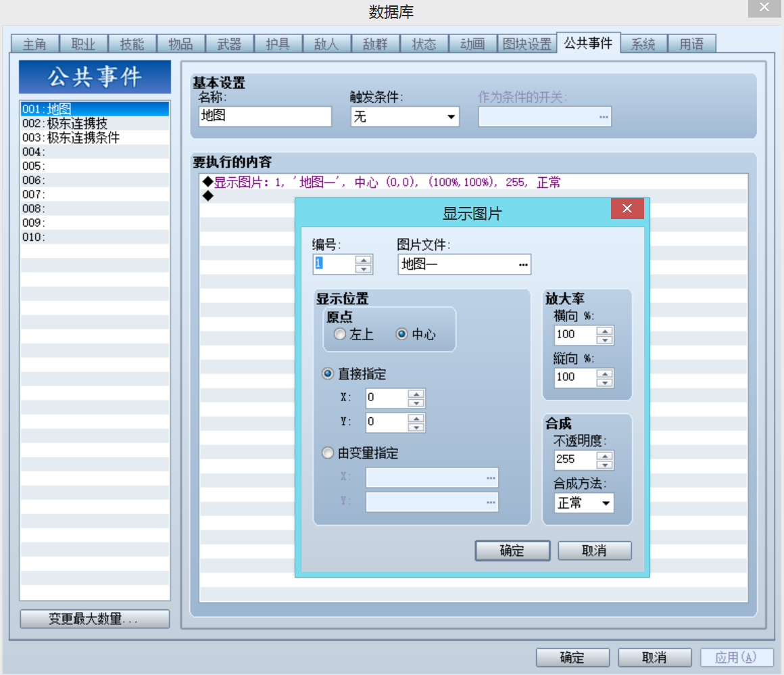Open the 触发条件 dropdown
784x675 pixels.
coord(405,116)
